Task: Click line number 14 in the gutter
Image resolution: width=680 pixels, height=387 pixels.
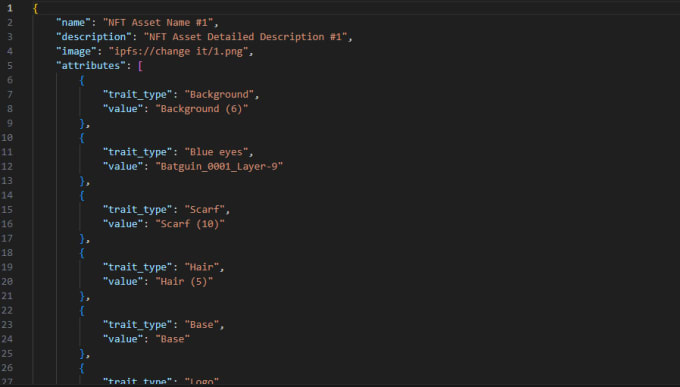Action: [7, 195]
